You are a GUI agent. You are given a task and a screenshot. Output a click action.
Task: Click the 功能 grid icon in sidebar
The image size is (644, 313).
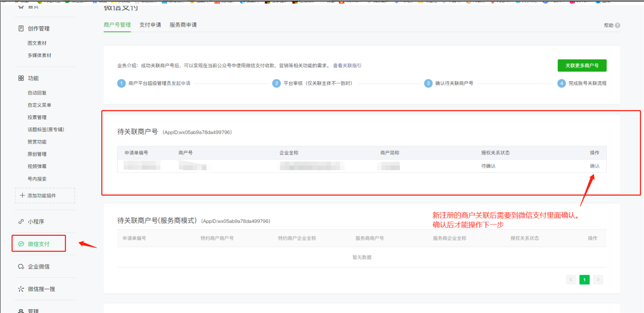tap(21, 78)
